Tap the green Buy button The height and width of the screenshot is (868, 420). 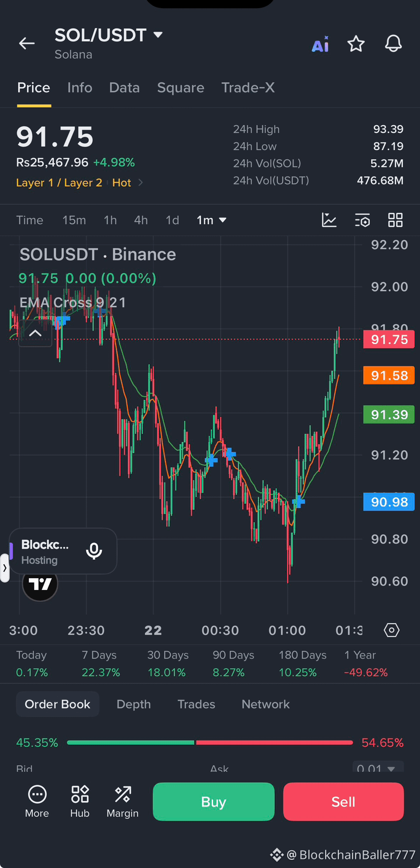point(214,802)
